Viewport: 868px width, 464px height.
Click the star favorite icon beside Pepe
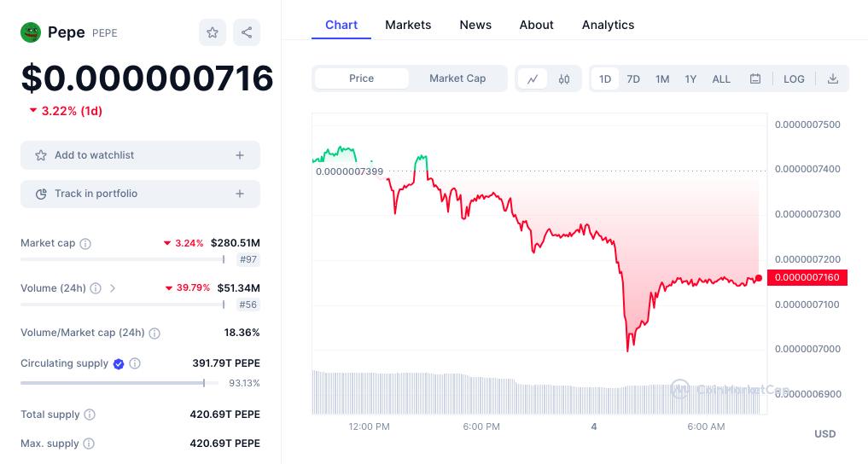coord(213,32)
